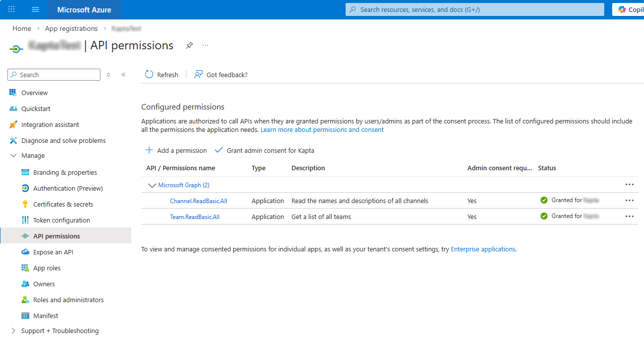Open Copilot from the top bar

(x=629, y=9)
